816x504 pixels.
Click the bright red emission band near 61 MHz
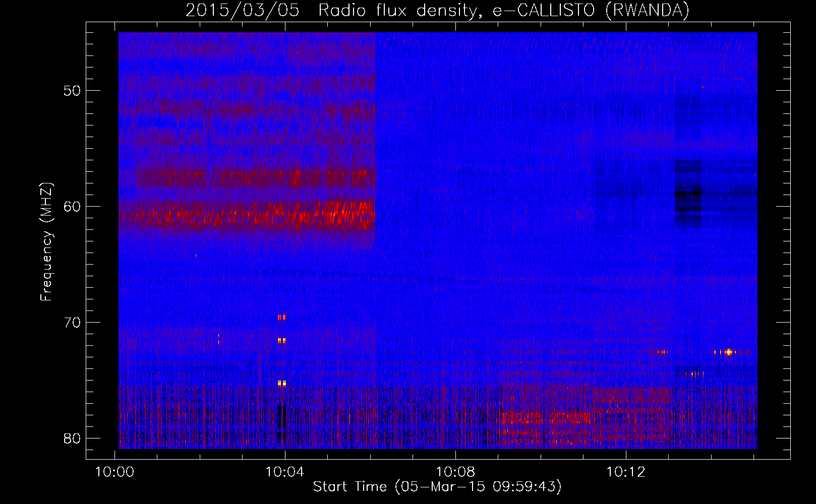pos(247,216)
